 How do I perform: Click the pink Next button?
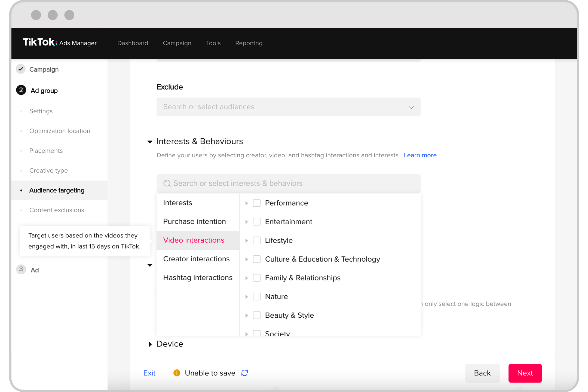525,373
